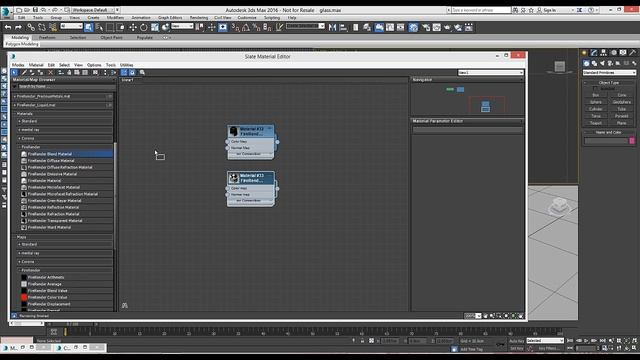The height and width of the screenshot is (360, 640).
Task: Click the Sphere primitive button
Action: tap(596, 102)
